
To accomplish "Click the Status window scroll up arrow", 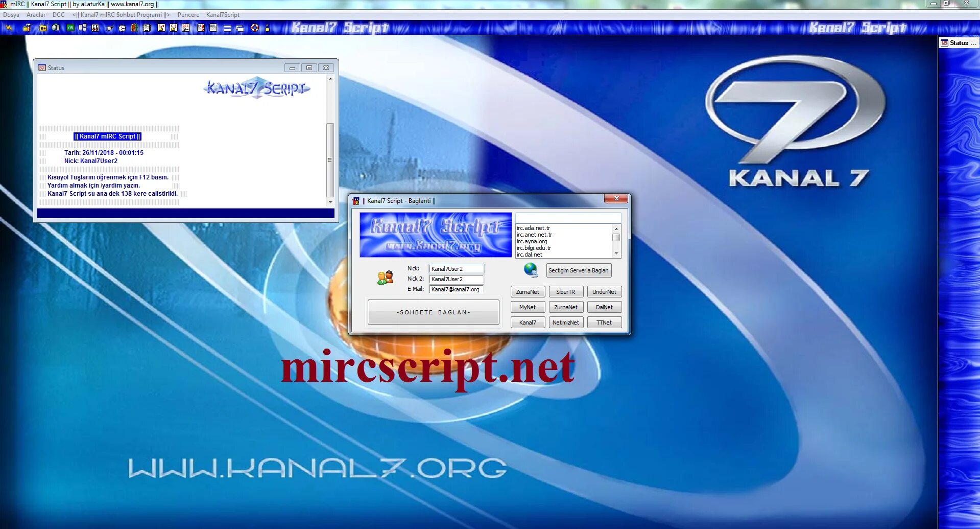I will click(330, 79).
